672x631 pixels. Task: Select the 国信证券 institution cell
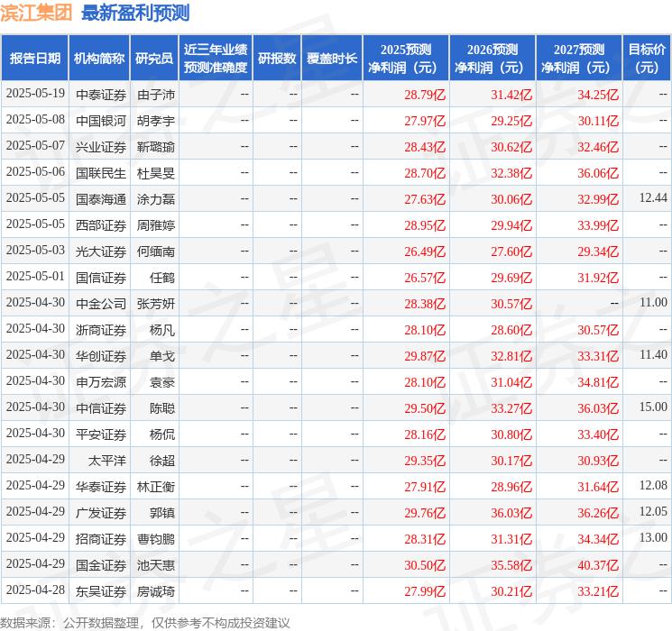101,278
